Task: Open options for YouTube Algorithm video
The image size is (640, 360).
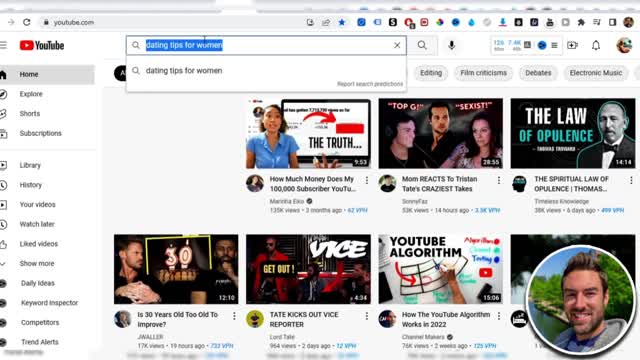Action: click(499, 316)
